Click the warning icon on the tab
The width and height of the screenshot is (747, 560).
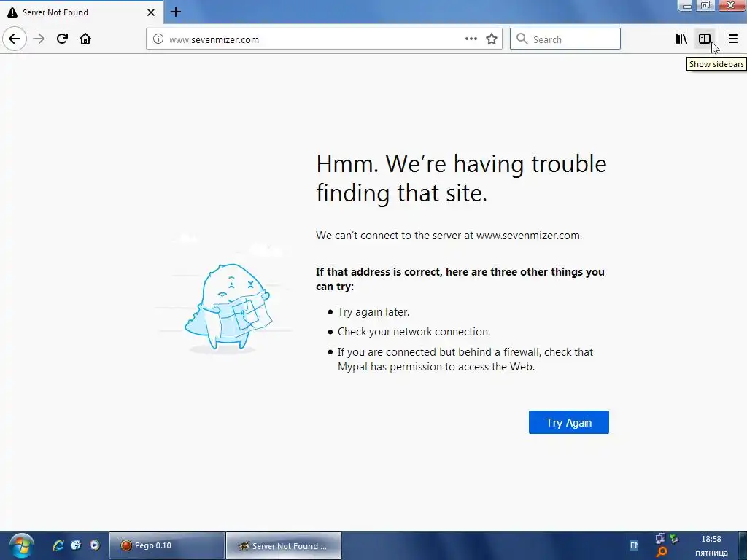[x=12, y=12]
